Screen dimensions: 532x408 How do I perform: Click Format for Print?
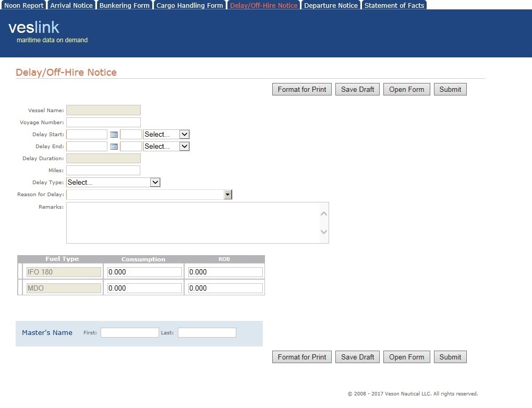301,89
